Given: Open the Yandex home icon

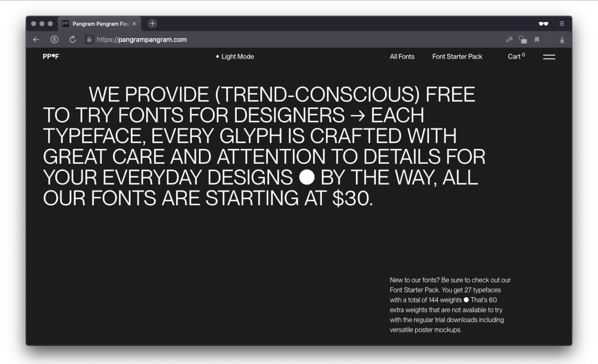Looking at the screenshot, I should (x=55, y=40).
